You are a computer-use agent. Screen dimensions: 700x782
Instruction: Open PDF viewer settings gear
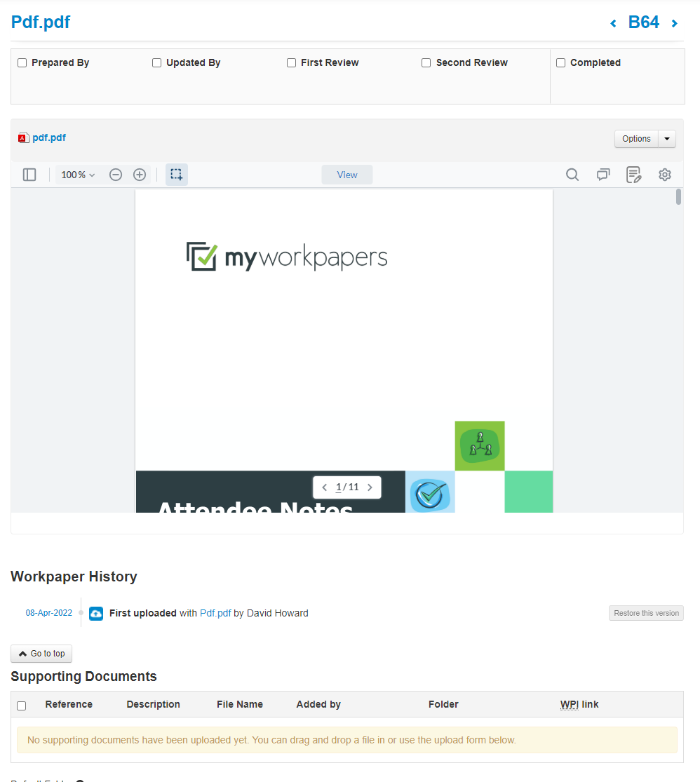pos(664,175)
